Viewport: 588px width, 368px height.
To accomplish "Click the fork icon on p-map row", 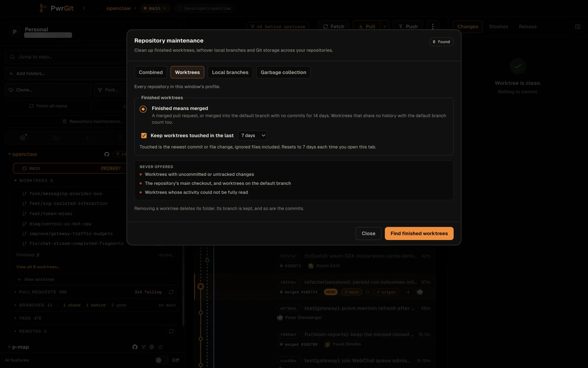I will click(x=143, y=347).
